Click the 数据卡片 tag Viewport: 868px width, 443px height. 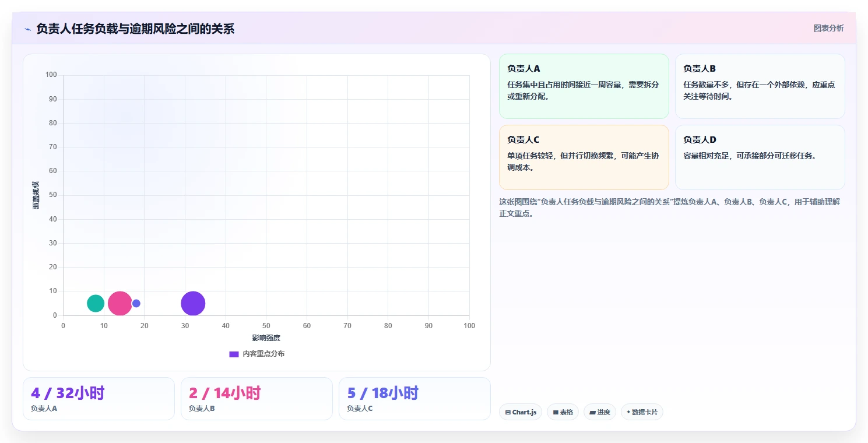point(642,412)
